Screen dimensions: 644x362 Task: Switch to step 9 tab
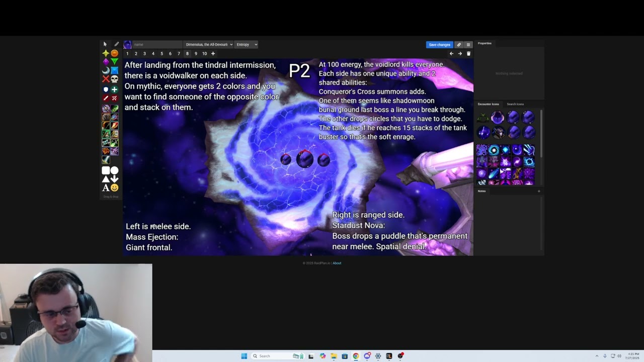click(196, 54)
